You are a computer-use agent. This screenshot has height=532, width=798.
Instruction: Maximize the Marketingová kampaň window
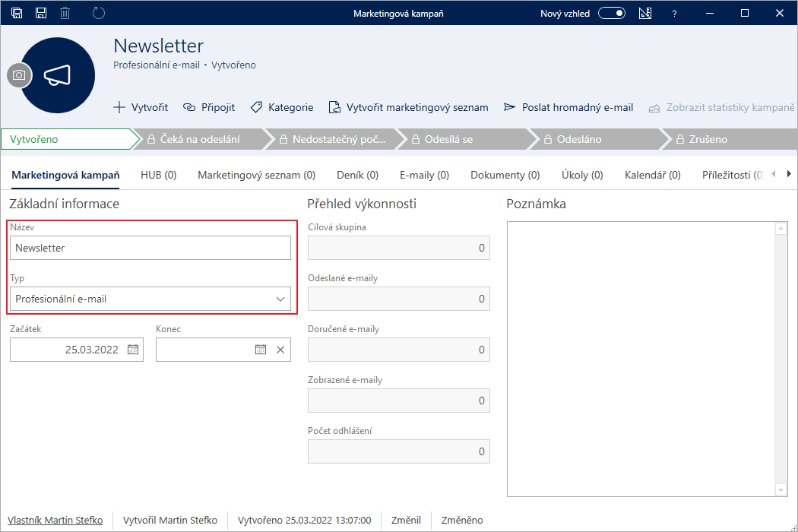[745, 13]
